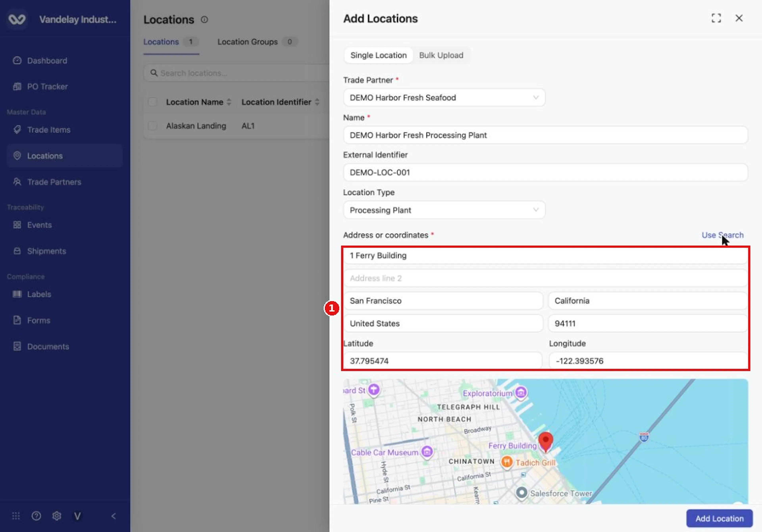Viewport: 762px width, 532px height.
Task: Click the info icon beside Locations title
Action: pyautogui.click(x=204, y=20)
